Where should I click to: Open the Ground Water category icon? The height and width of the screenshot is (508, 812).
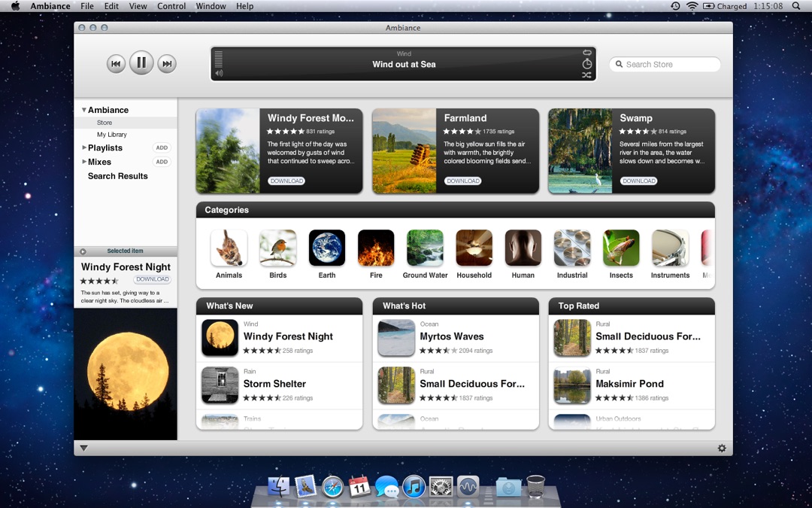(x=425, y=248)
